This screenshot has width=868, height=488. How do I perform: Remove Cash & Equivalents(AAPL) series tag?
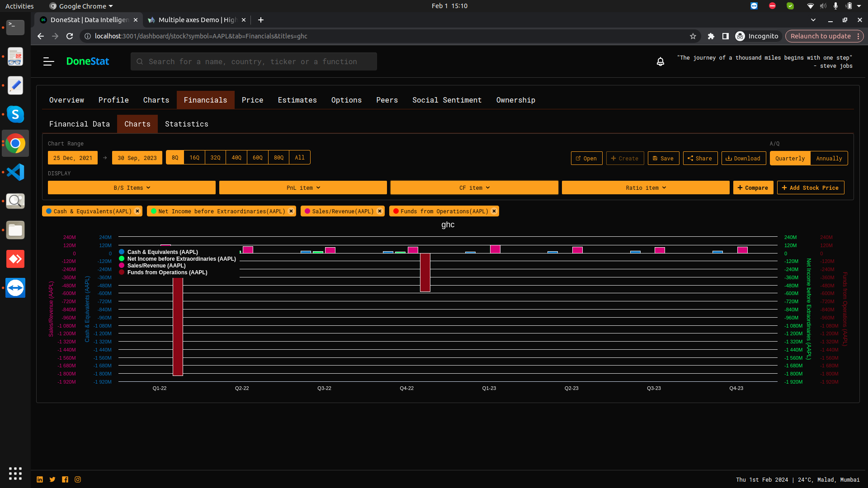[x=137, y=211]
